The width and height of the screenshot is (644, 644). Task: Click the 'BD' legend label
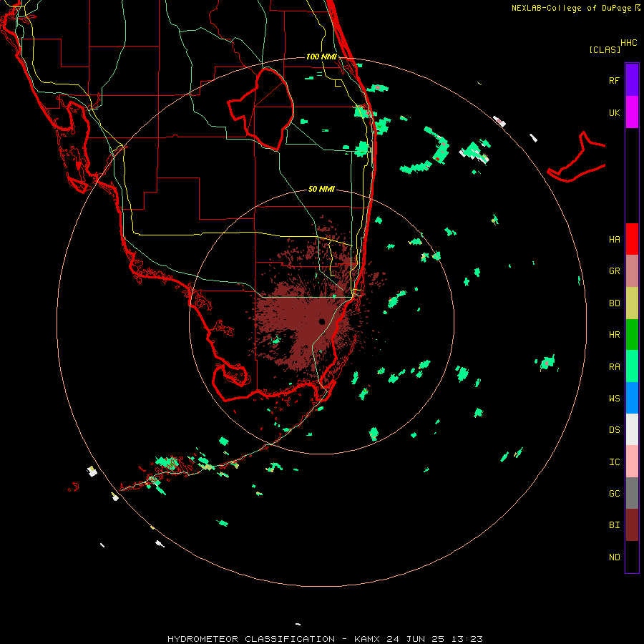(x=614, y=303)
